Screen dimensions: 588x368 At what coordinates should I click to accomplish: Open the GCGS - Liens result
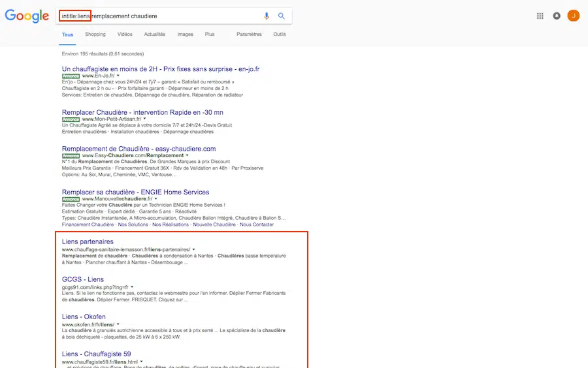point(82,279)
